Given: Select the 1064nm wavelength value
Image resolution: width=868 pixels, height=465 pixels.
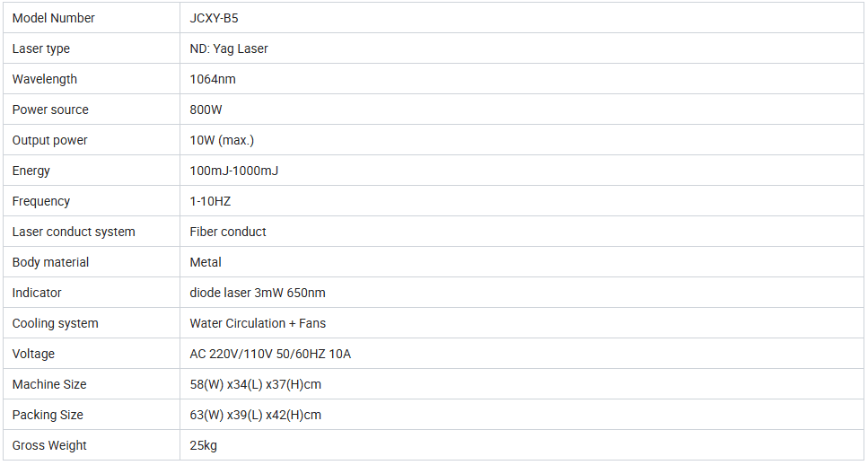Looking at the screenshot, I should tap(213, 79).
